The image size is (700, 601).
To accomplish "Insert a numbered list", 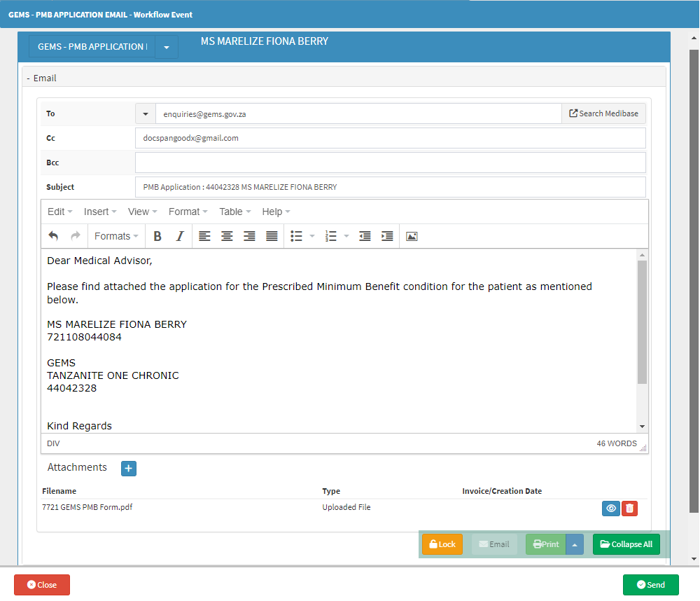I will [331, 236].
